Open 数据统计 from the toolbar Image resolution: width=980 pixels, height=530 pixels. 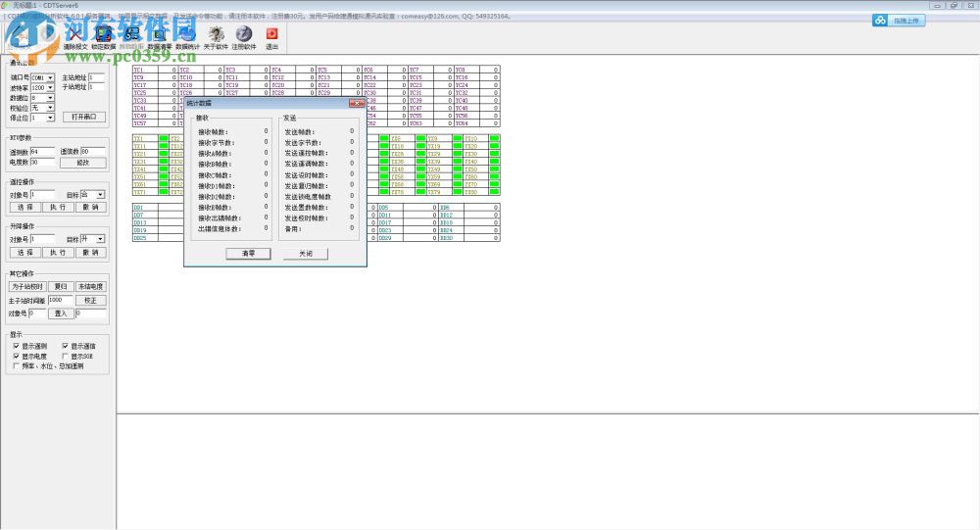[x=187, y=36]
